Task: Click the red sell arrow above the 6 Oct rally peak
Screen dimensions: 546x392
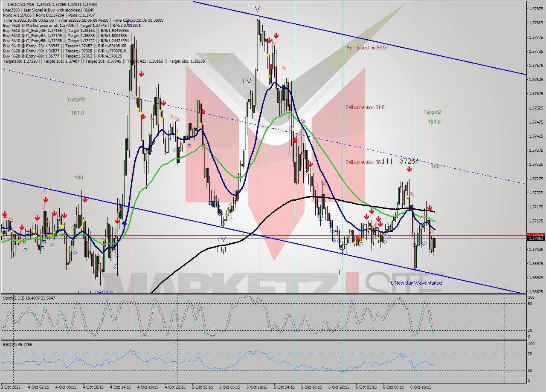Action: point(430,208)
